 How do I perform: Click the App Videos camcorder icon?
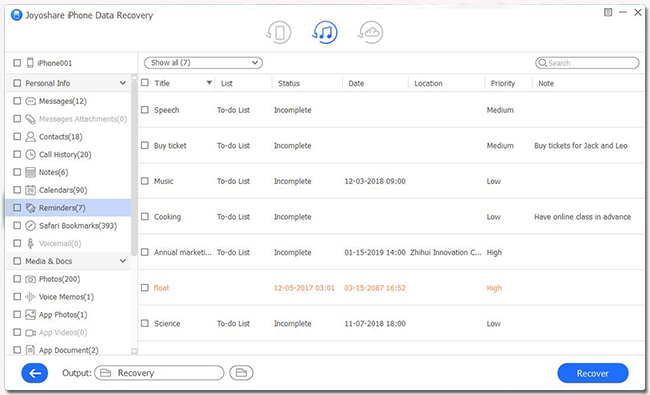30,332
